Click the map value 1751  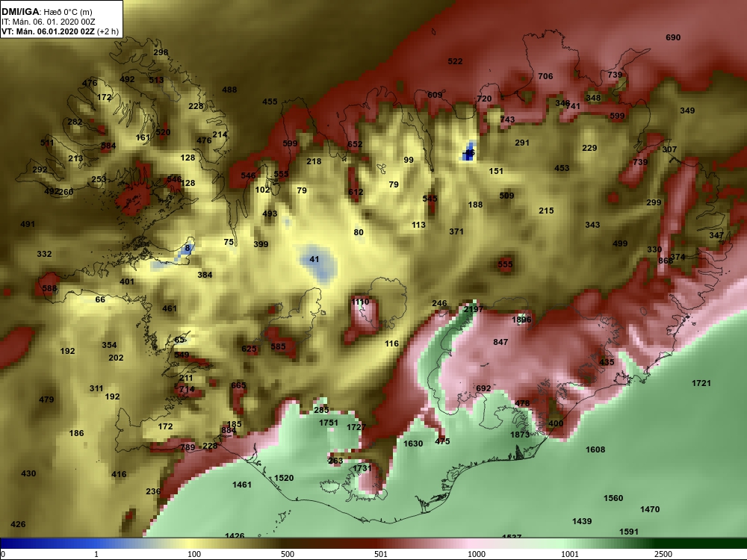pos(328,423)
